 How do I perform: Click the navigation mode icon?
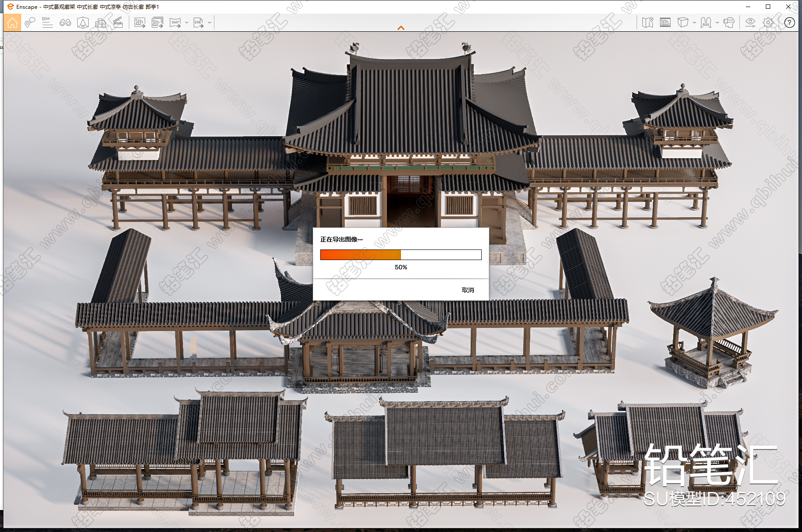[706, 22]
